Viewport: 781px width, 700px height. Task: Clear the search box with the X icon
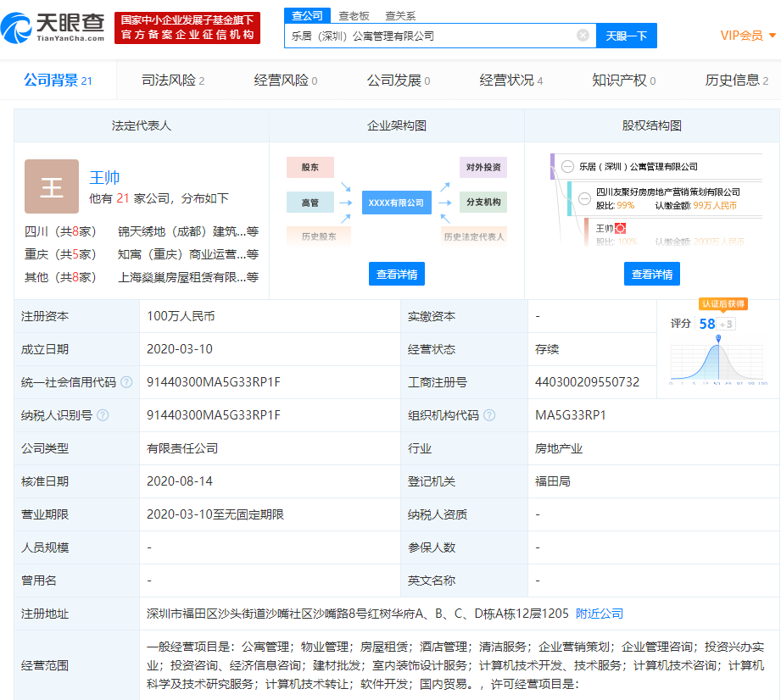[583, 36]
